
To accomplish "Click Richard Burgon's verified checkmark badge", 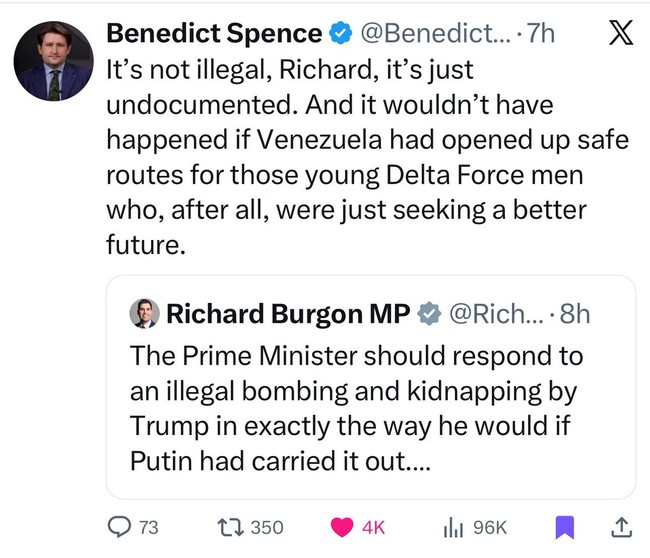I will (427, 314).
